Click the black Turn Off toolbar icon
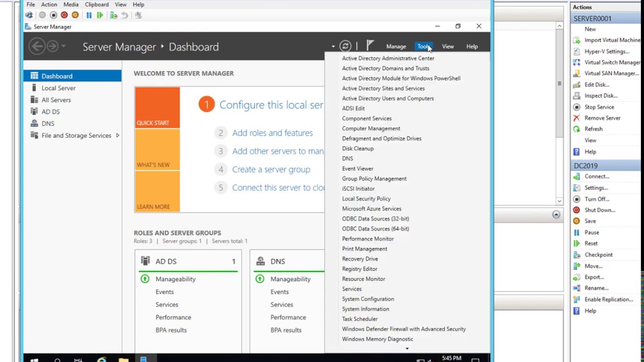The width and height of the screenshot is (644, 362). 53,15
